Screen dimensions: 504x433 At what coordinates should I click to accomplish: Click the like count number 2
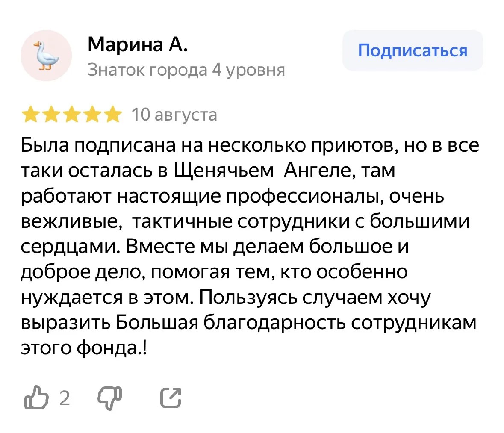pyautogui.click(x=65, y=398)
